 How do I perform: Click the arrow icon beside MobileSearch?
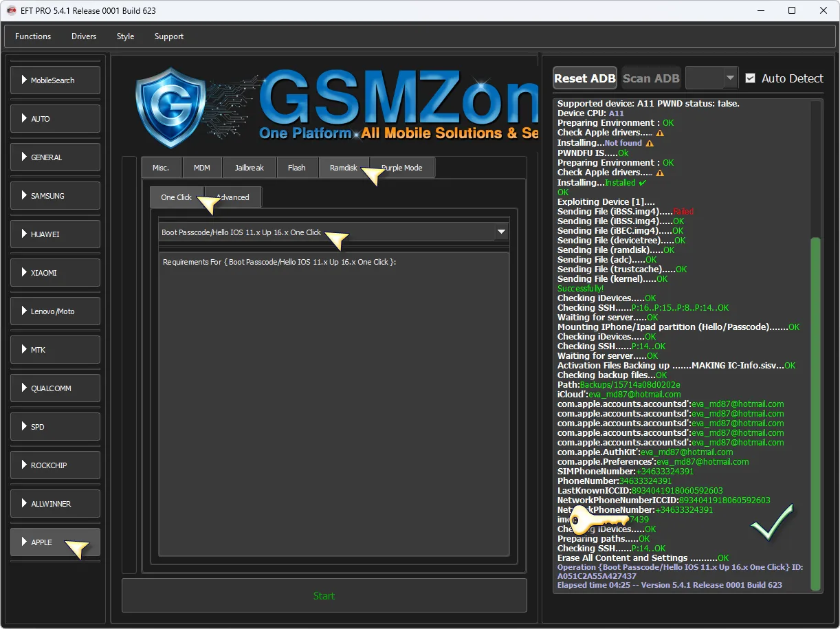click(x=24, y=80)
